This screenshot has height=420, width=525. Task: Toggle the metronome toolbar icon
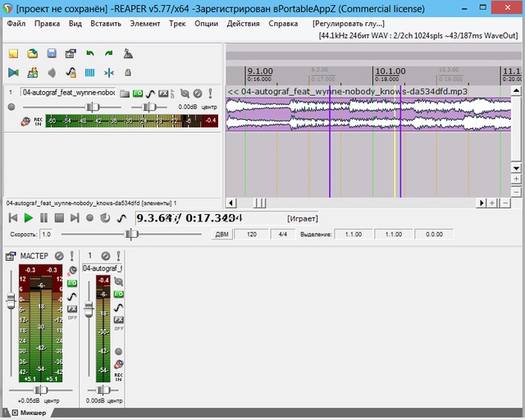point(128,53)
